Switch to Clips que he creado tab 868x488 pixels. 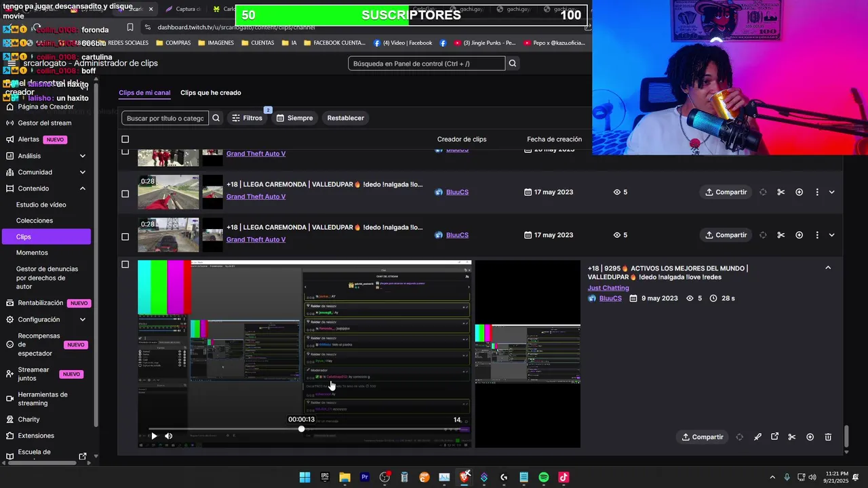tap(210, 93)
